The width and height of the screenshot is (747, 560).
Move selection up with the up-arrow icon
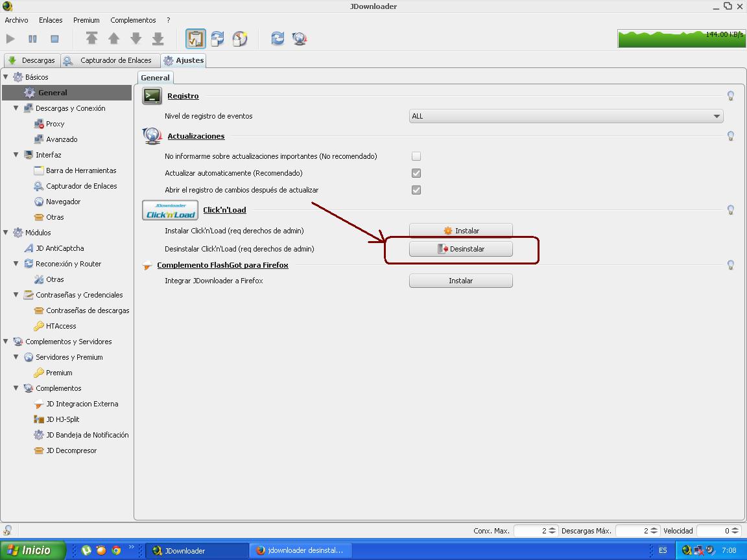tap(114, 39)
